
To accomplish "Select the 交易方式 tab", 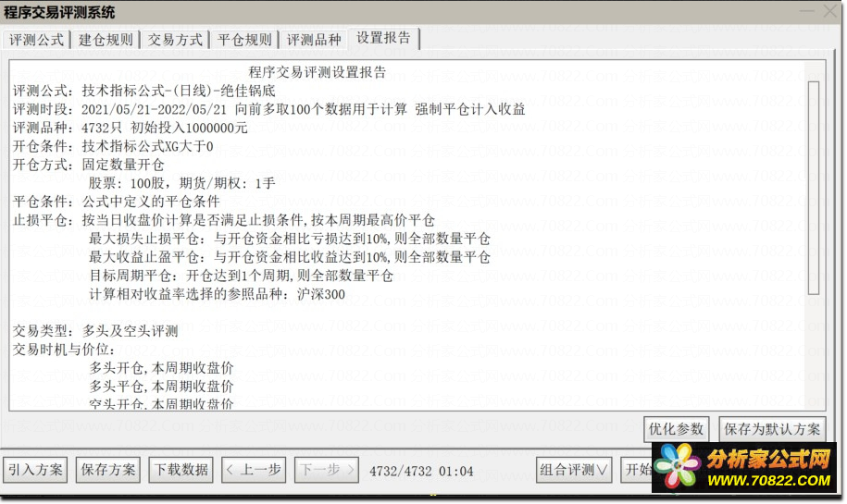I will pyautogui.click(x=175, y=40).
